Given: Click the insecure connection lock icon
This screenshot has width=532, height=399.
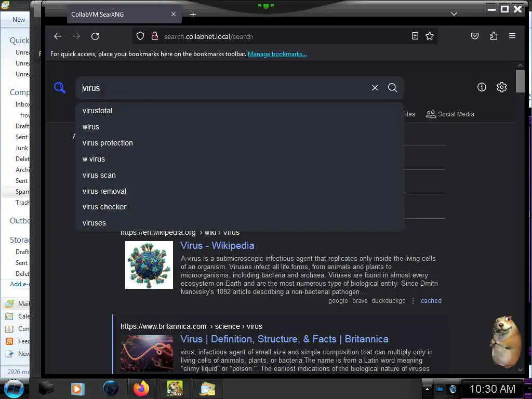Looking at the screenshot, I should tap(155, 36).
